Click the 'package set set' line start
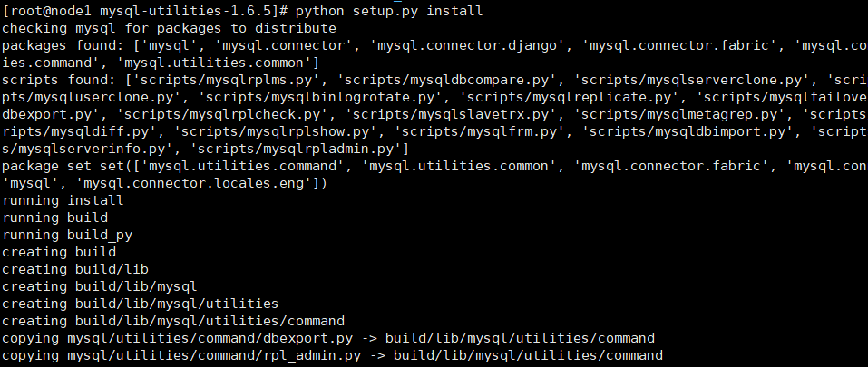Viewport: 868px width, 367px height. (54, 166)
